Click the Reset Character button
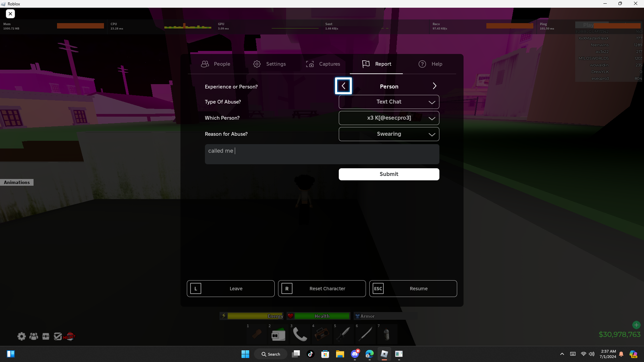The width and height of the screenshot is (644, 362). (322, 289)
